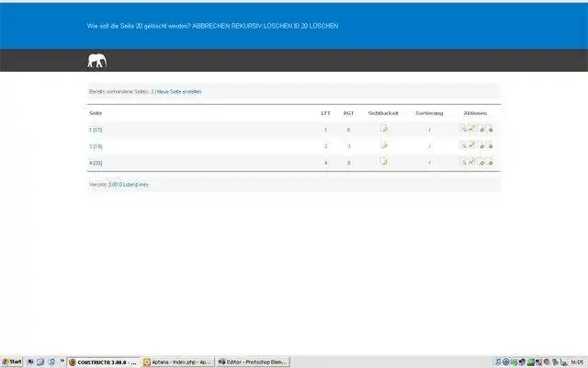Click third action icon in row 3 [19]
The width and height of the screenshot is (588, 368).
pyautogui.click(x=481, y=145)
